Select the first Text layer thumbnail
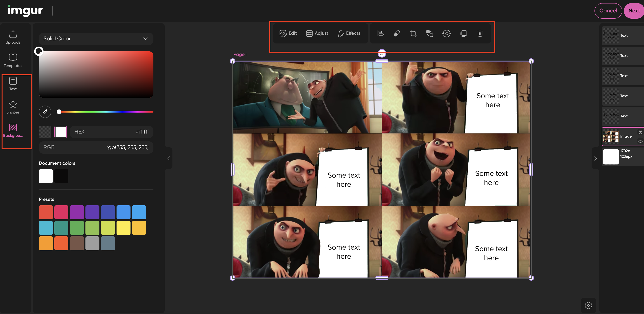Screen dimensions: 644x314 coord(611,36)
